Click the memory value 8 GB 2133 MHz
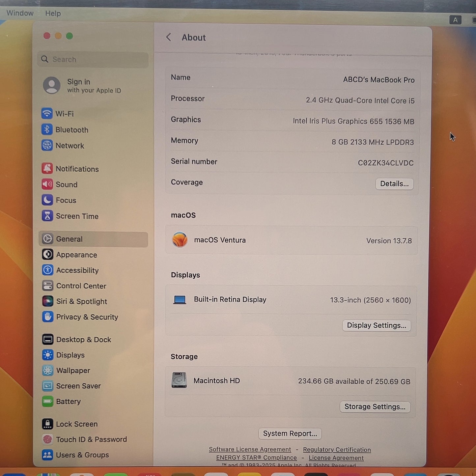The height and width of the screenshot is (476, 476). (x=373, y=142)
